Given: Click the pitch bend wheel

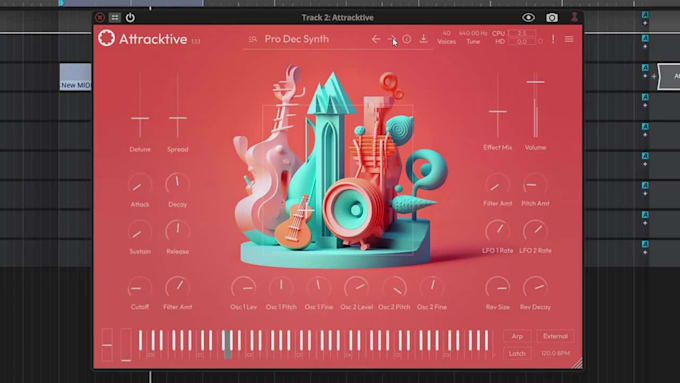Looking at the screenshot, I should pos(107,345).
